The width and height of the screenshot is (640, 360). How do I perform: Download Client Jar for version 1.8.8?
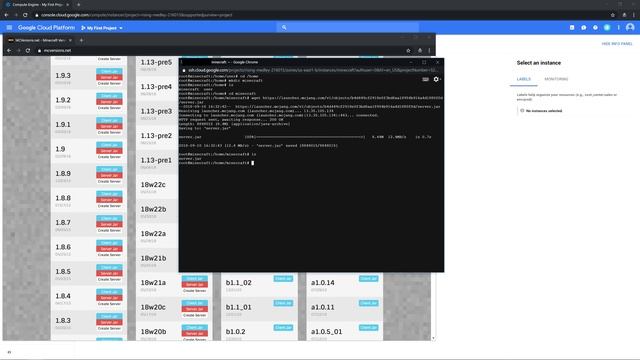pyautogui.click(x=109, y=193)
